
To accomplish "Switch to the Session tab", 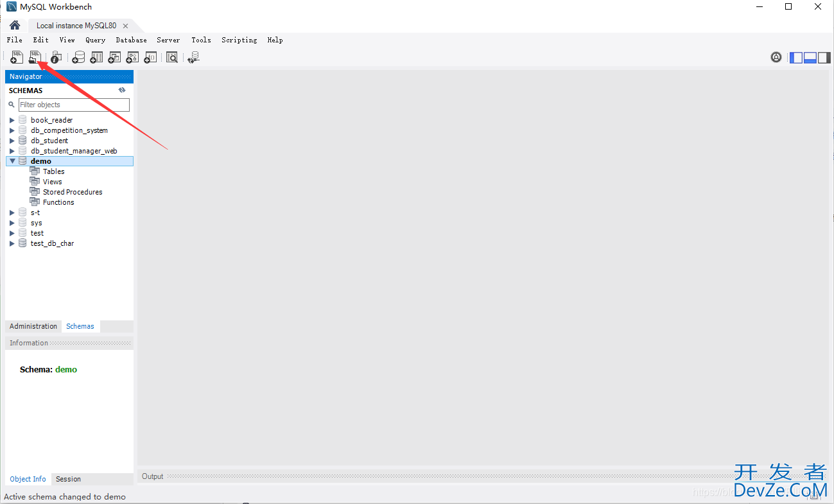I will coord(68,479).
